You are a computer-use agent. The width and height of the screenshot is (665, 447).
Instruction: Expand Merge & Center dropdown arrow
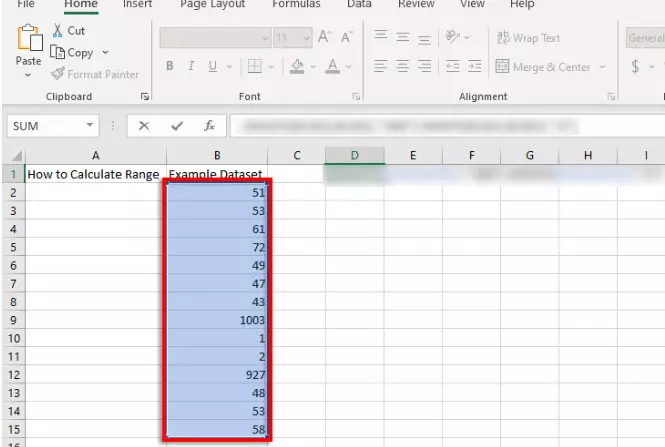(x=602, y=67)
